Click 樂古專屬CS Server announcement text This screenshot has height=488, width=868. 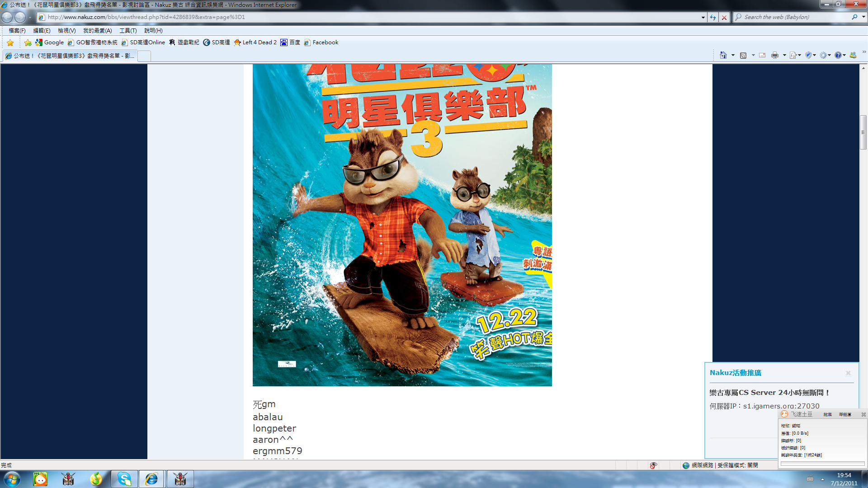[x=770, y=393]
